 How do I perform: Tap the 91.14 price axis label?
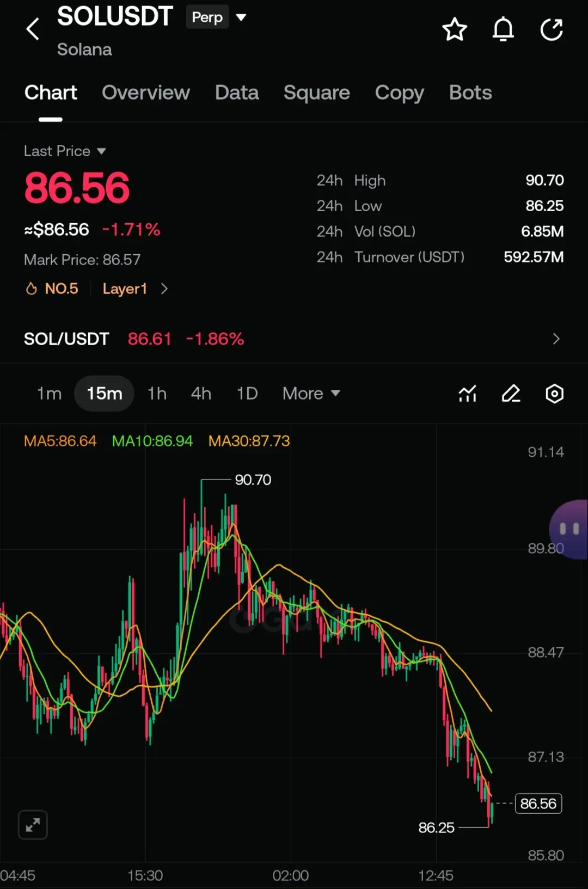(546, 452)
